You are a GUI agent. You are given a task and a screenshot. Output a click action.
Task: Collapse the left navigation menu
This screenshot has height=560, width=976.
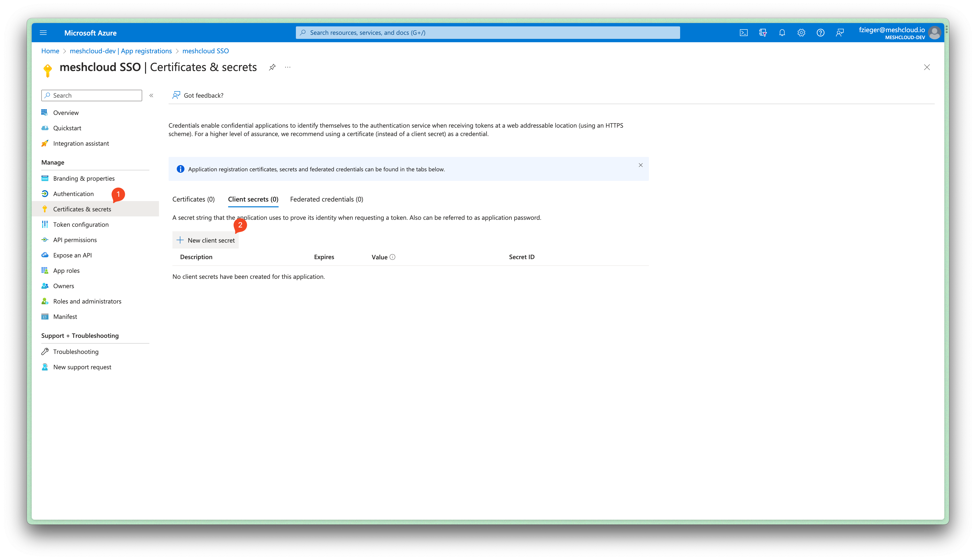(152, 95)
